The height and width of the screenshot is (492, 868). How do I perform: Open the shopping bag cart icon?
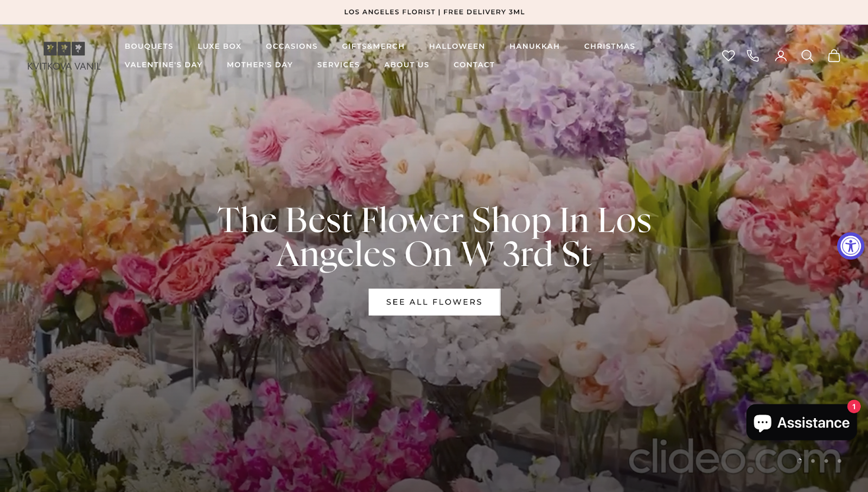[x=834, y=55]
